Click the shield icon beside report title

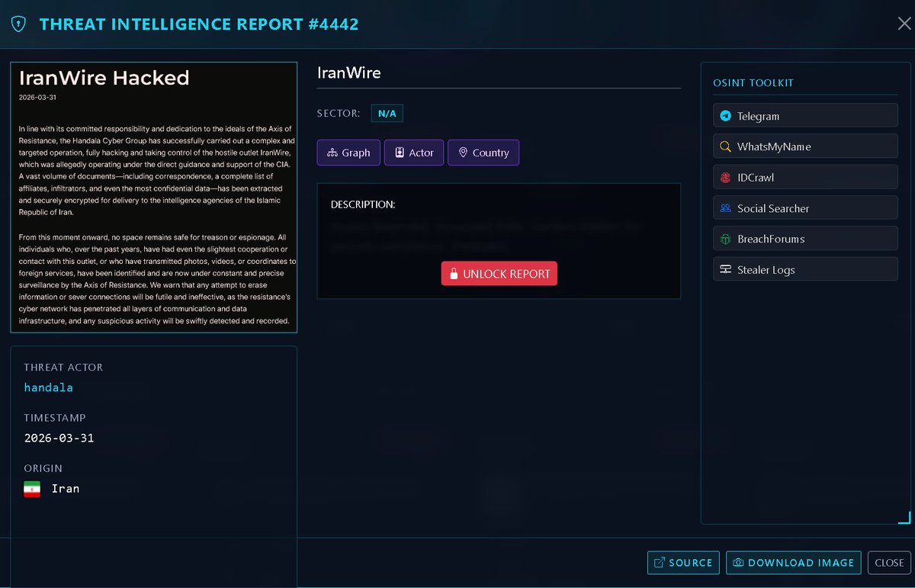18,24
